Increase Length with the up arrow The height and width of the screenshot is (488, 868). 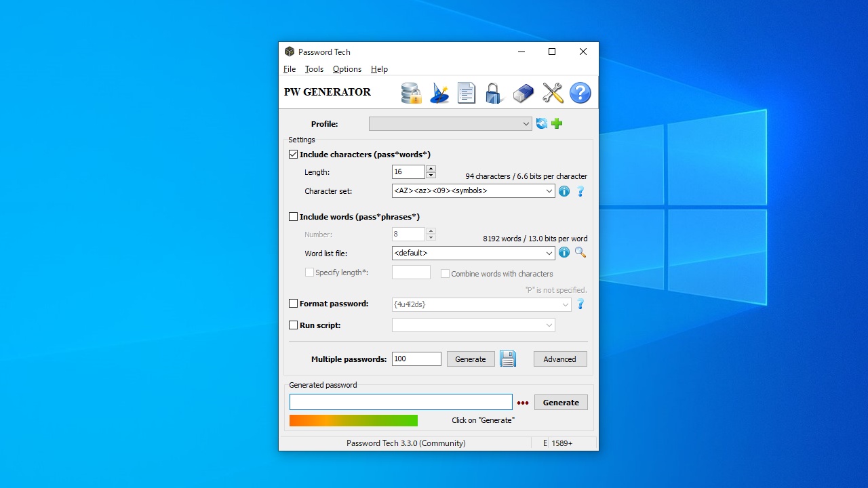pos(431,169)
